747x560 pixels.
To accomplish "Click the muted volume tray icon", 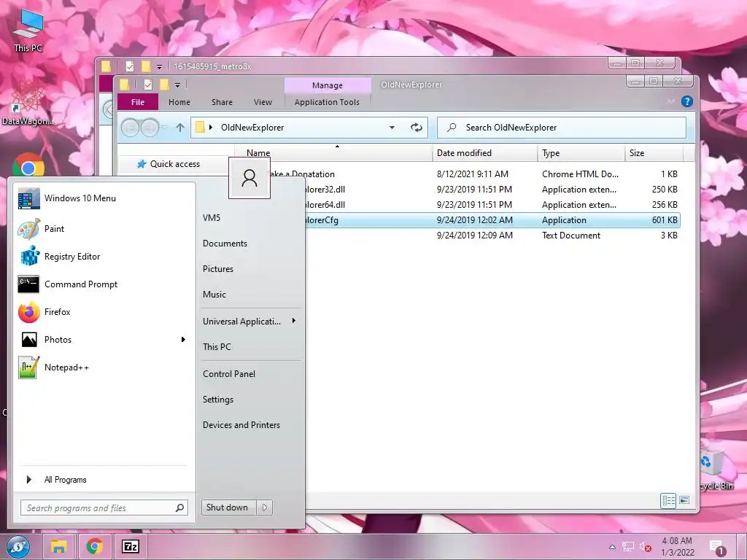I will pos(645,547).
